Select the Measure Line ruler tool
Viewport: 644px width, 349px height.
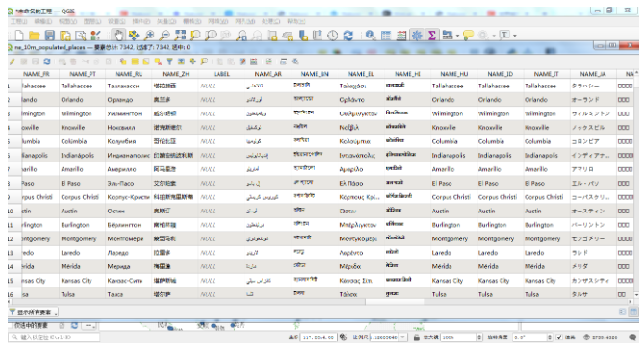(448, 36)
